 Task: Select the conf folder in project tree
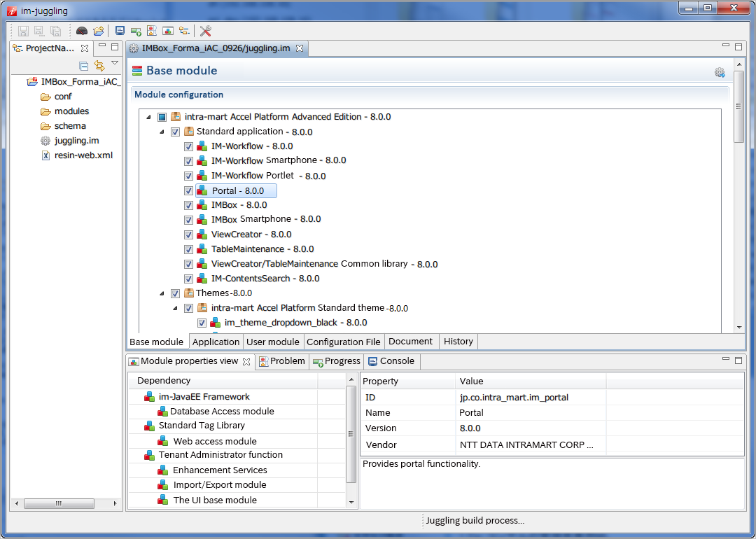tap(57, 97)
